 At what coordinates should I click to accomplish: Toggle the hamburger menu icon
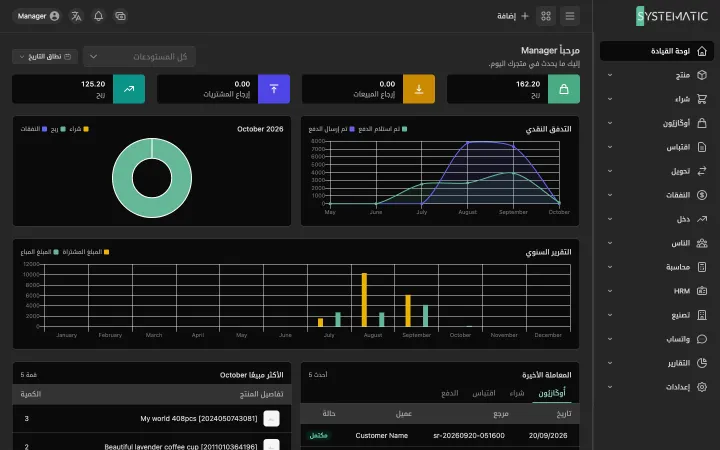[x=570, y=16]
